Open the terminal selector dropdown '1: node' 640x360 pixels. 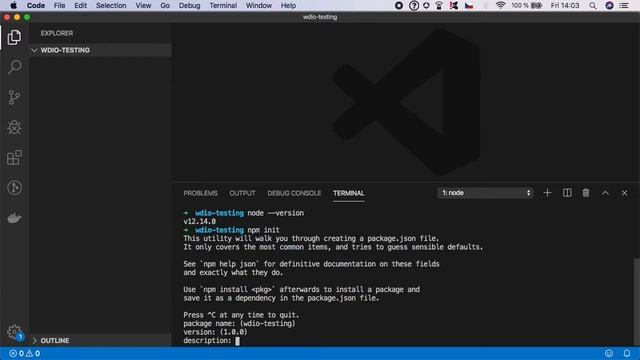485,193
